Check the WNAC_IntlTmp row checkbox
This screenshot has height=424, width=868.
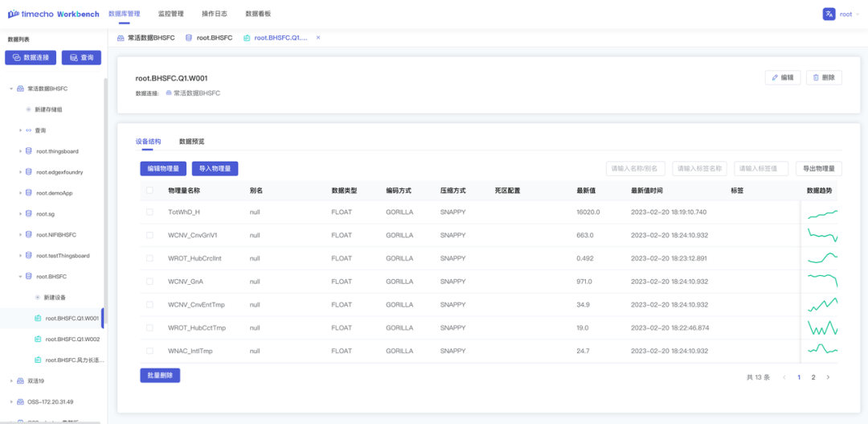[149, 351]
